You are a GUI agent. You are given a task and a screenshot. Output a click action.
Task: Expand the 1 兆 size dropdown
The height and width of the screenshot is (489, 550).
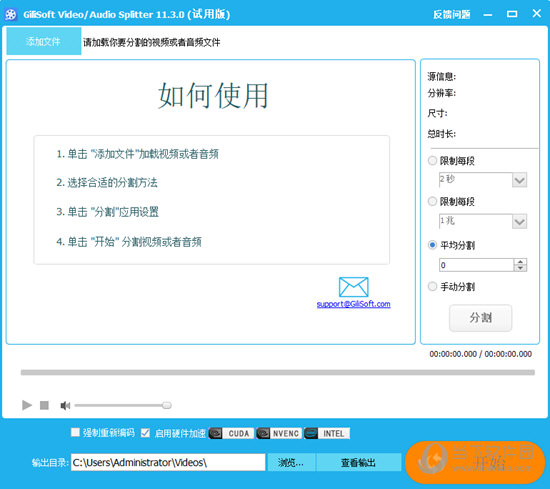[x=519, y=221]
